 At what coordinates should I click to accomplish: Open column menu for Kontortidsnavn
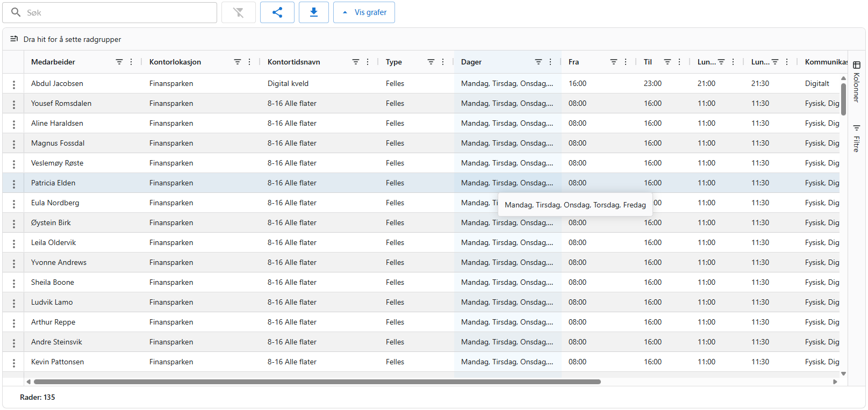pos(368,62)
